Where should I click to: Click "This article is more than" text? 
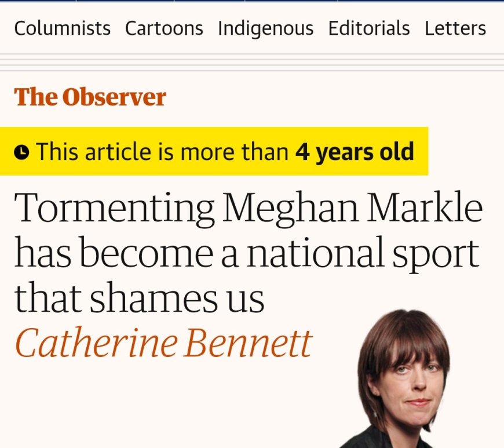[x=162, y=152]
